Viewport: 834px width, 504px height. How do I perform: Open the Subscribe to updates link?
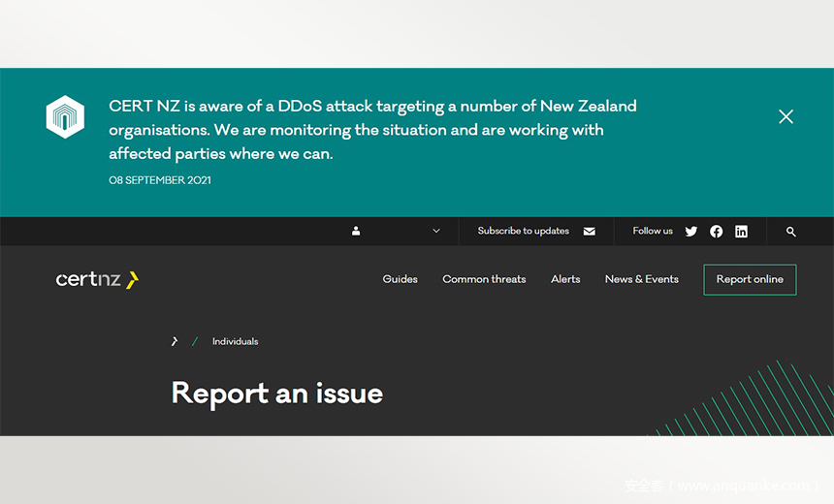523,232
